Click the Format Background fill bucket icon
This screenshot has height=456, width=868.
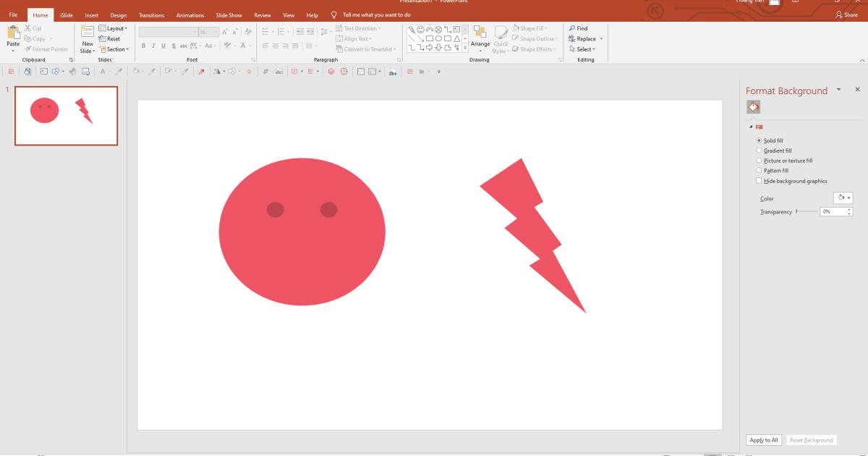tap(752, 106)
